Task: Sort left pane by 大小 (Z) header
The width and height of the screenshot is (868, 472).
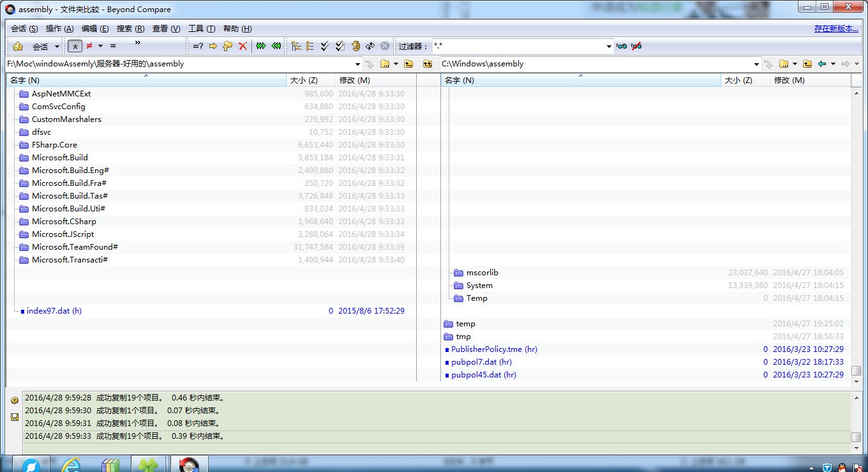Action: pos(311,80)
